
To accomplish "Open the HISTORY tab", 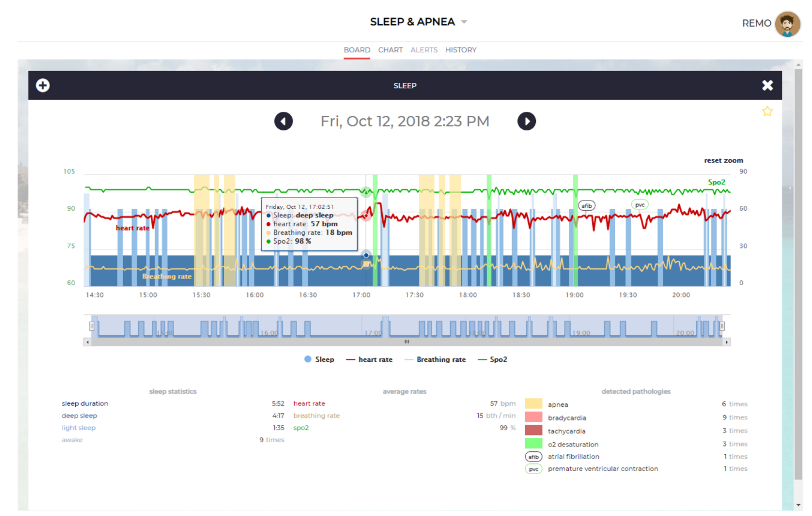I will coord(461,50).
